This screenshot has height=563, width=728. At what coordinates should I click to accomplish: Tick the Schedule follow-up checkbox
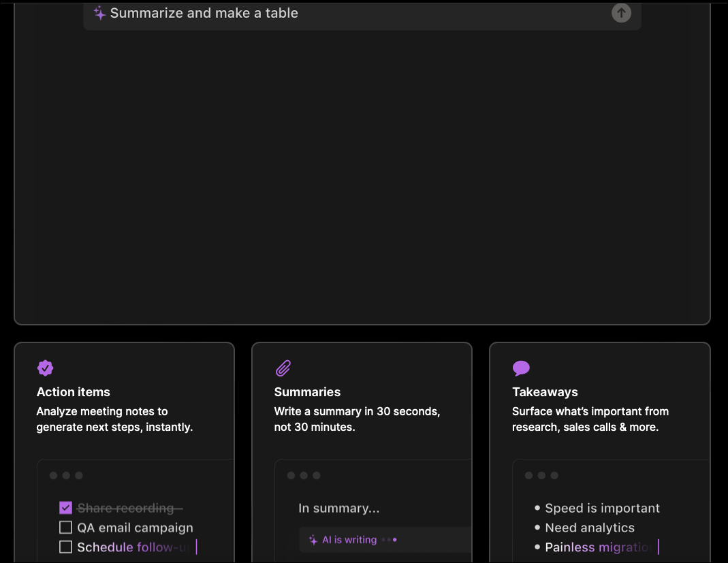[x=65, y=547]
